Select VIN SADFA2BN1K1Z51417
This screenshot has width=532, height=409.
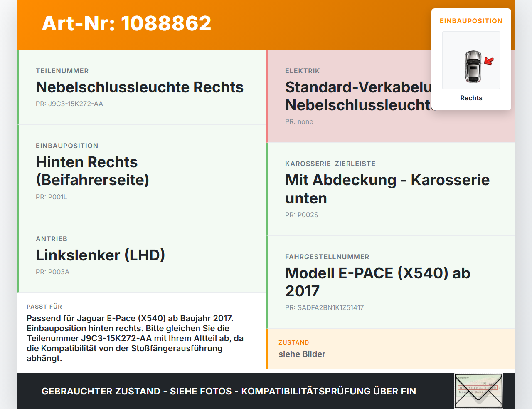[x=325, y=307]
